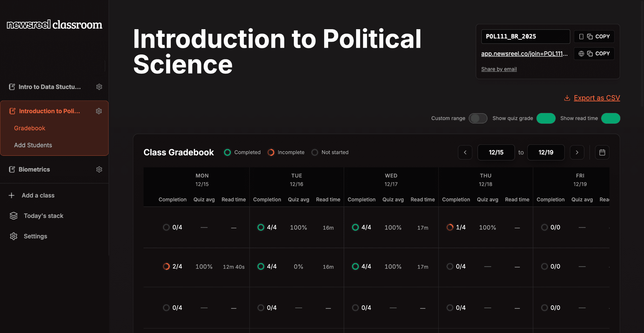
Task: Open the Biometrics class gear settings
Action: (99, 169)
